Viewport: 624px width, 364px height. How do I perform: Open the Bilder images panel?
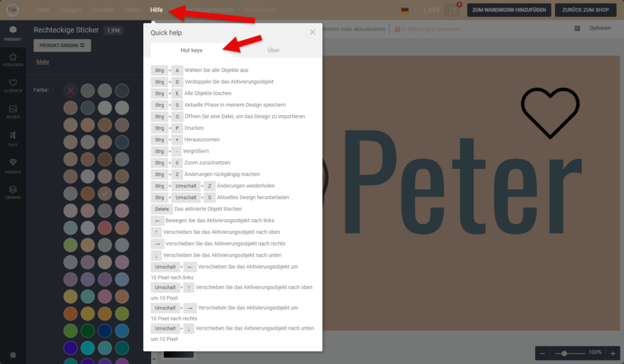click(13, 112)
